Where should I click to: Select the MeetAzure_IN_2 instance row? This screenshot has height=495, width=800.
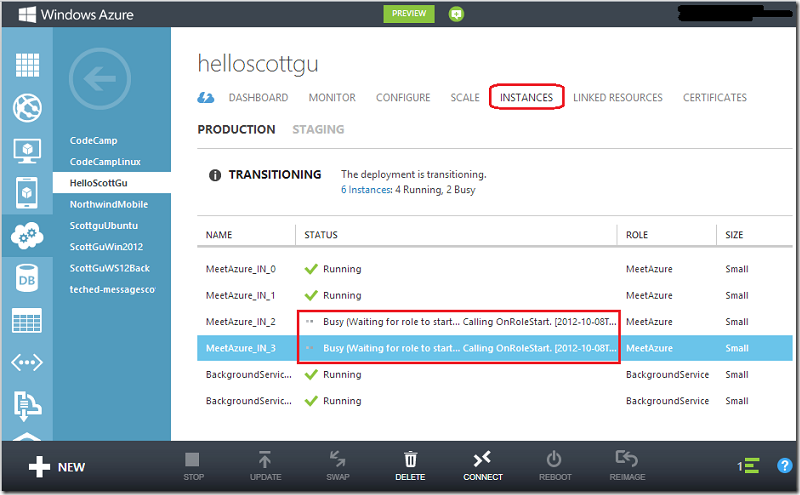pos(494,322)
